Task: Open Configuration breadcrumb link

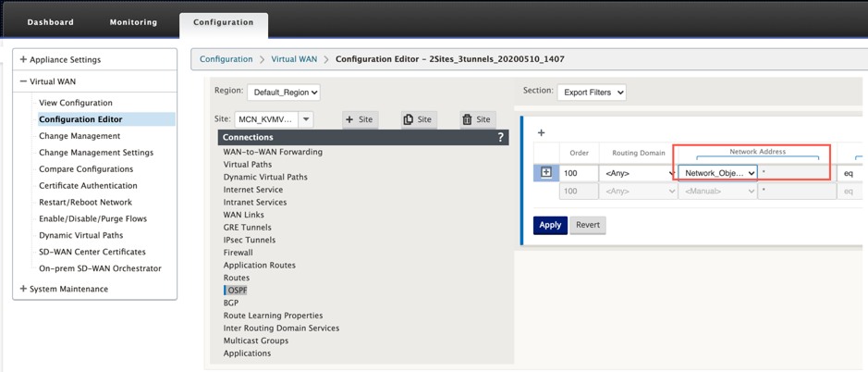Action: click(x=226, y=59)
